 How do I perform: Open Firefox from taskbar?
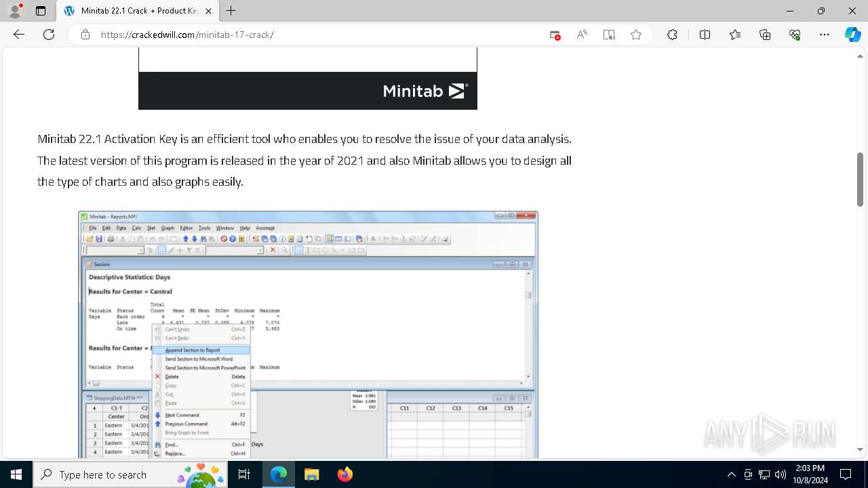345,474
